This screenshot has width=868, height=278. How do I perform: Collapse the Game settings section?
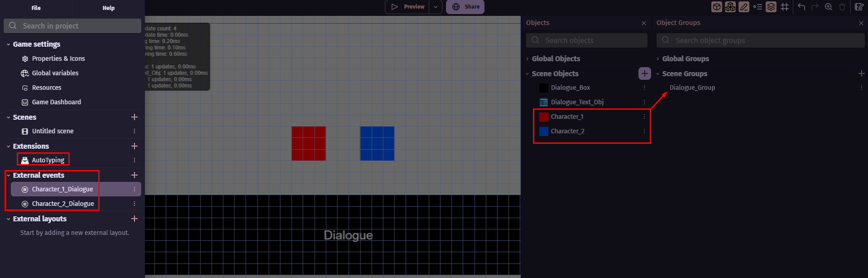tap(9, 44)
